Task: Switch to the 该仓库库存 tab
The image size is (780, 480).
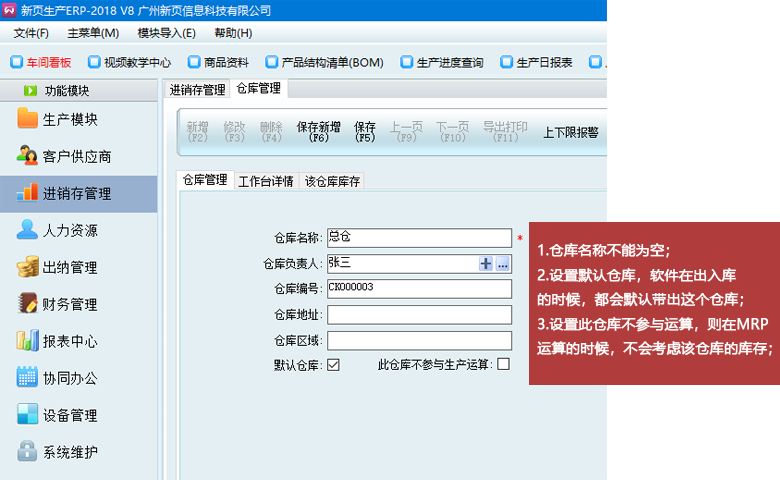Action: (x=333, y=182)
